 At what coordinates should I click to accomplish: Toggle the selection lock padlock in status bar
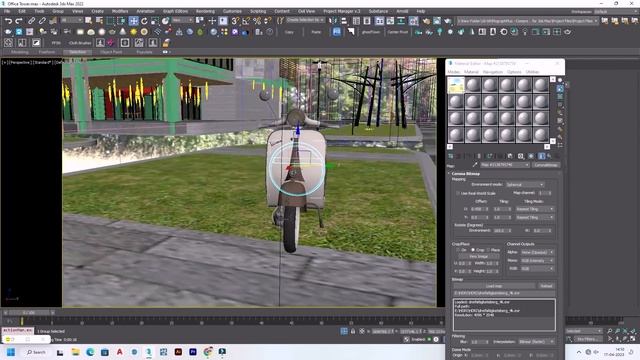tap(353, 331)
